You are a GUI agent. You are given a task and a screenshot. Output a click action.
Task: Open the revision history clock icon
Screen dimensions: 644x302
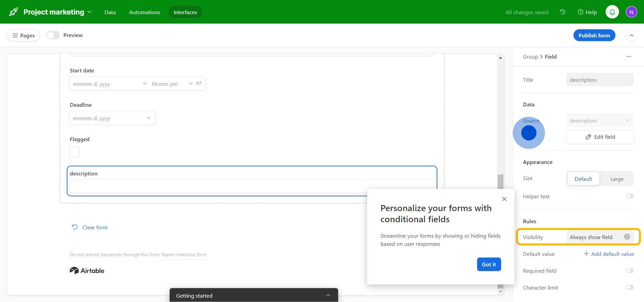pyautogui.click(x=562, y=12)
